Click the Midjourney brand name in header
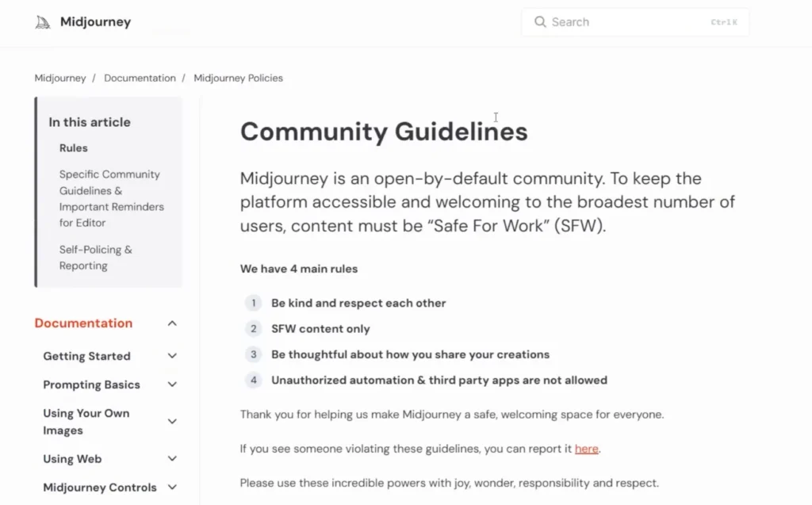The width and height of the screenshot is (812, 505). pos(96,21)
